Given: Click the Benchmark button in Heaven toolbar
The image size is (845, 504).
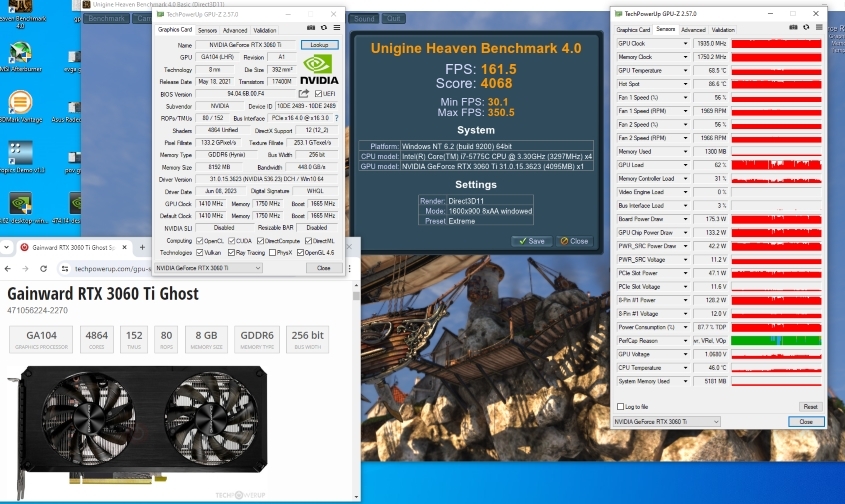Looking at the screenshot, I should pyautogui.click(x=106, y=18).
